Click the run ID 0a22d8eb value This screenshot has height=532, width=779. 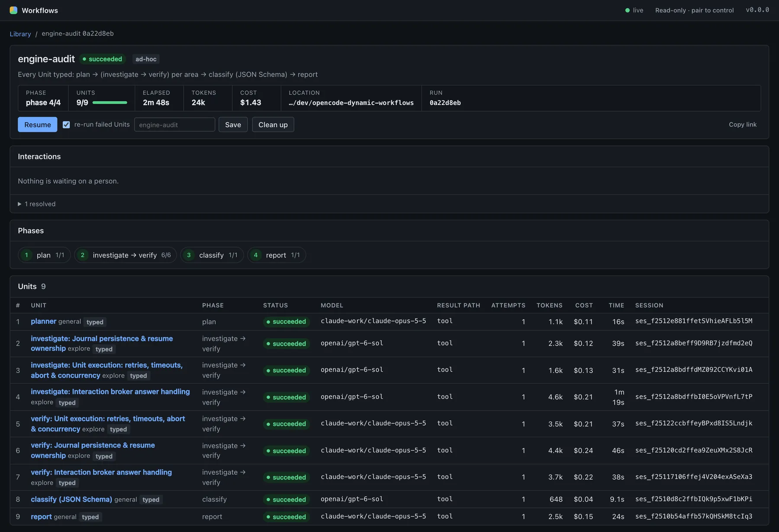click(x=445, y=103)
